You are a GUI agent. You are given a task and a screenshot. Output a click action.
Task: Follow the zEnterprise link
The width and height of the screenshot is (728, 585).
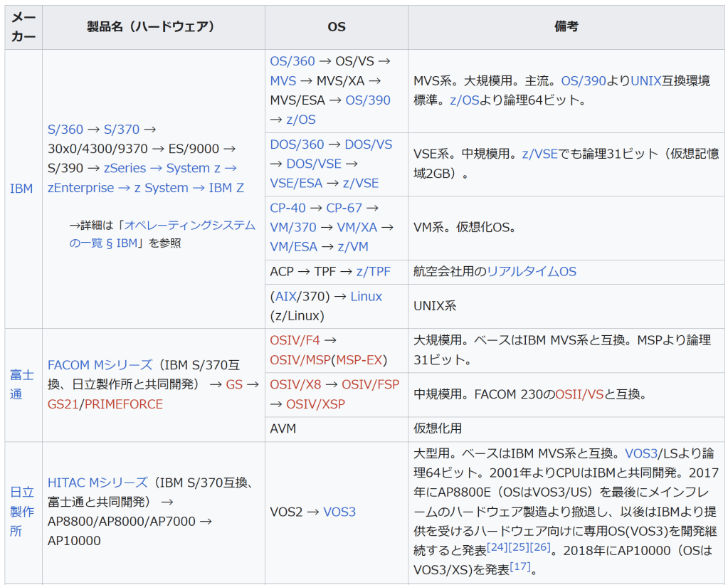coord(80,188)
